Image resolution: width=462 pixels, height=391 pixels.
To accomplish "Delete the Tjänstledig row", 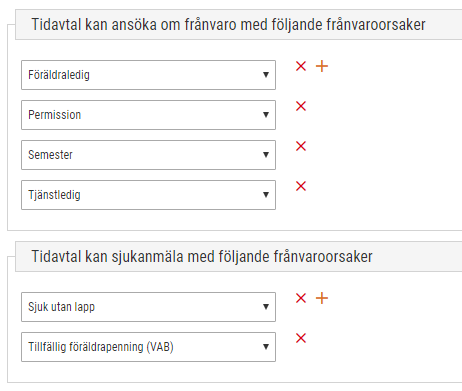I will (x=301, y=186).
